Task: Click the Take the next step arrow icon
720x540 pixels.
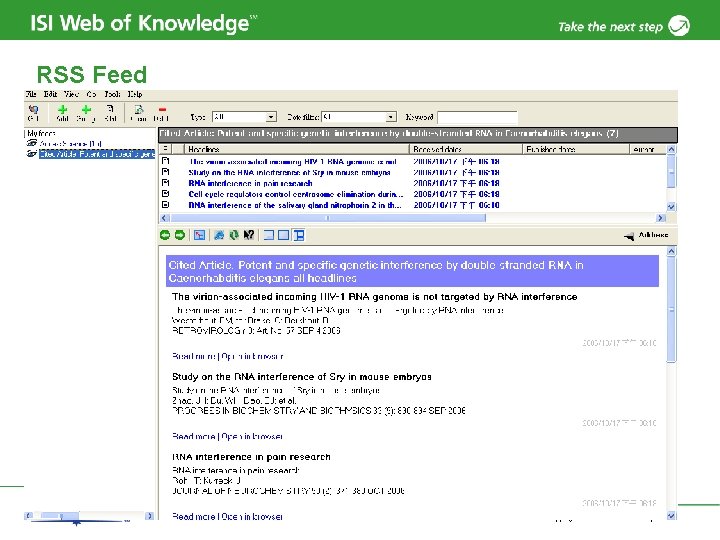Action: (679, 26)
